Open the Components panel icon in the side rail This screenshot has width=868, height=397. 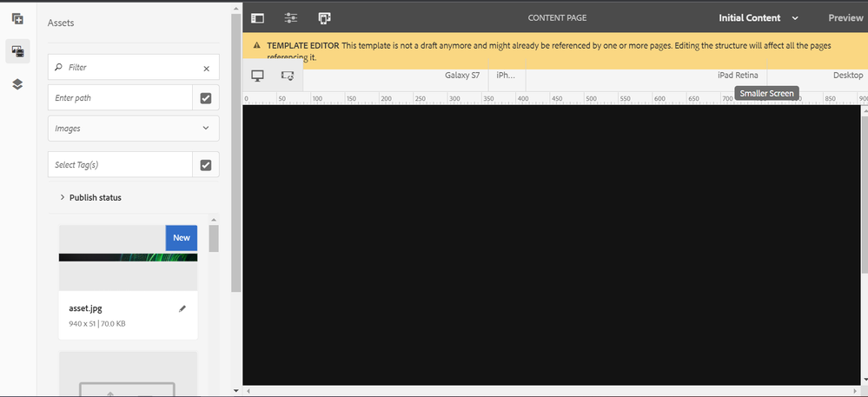17,18
